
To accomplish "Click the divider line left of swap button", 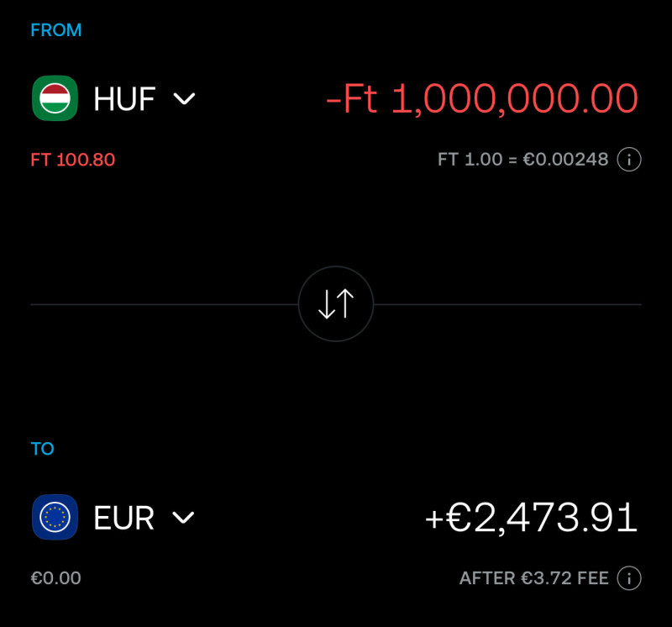I will (164, 304).
